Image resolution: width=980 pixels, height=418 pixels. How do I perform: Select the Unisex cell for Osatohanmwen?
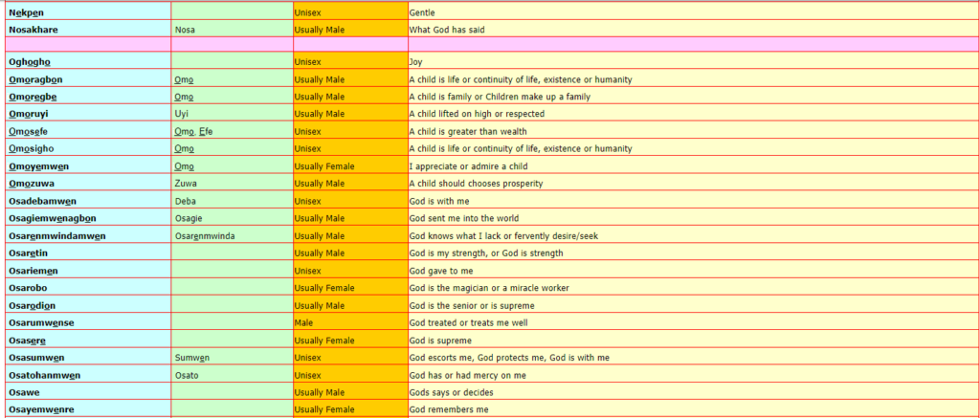click(x=308, y=375)
